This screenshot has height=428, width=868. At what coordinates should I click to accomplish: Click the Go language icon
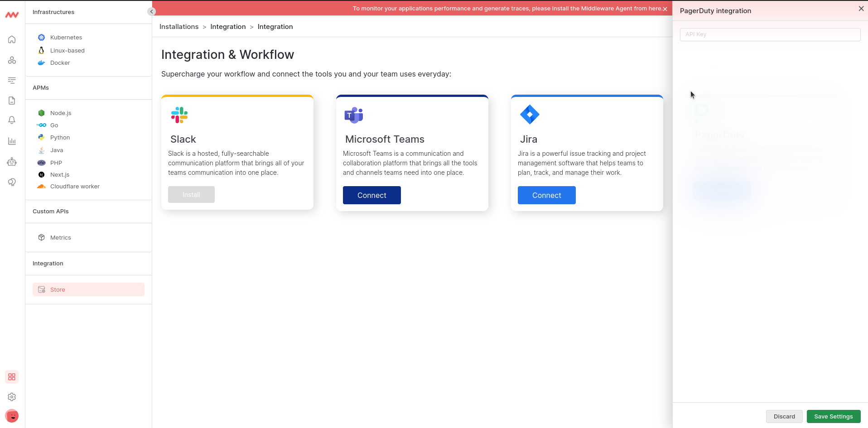[x=41, y=125]
